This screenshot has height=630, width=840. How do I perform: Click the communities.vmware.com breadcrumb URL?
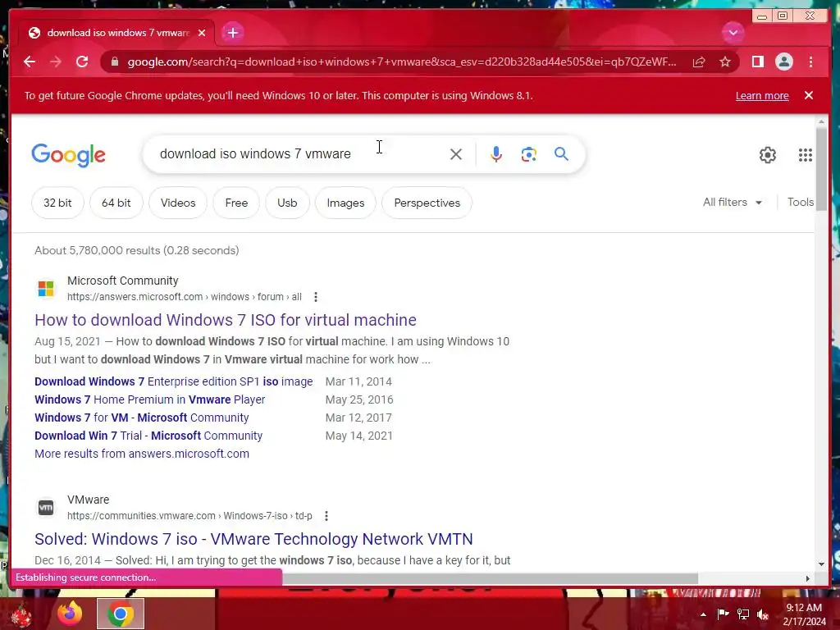click(189, 516)
